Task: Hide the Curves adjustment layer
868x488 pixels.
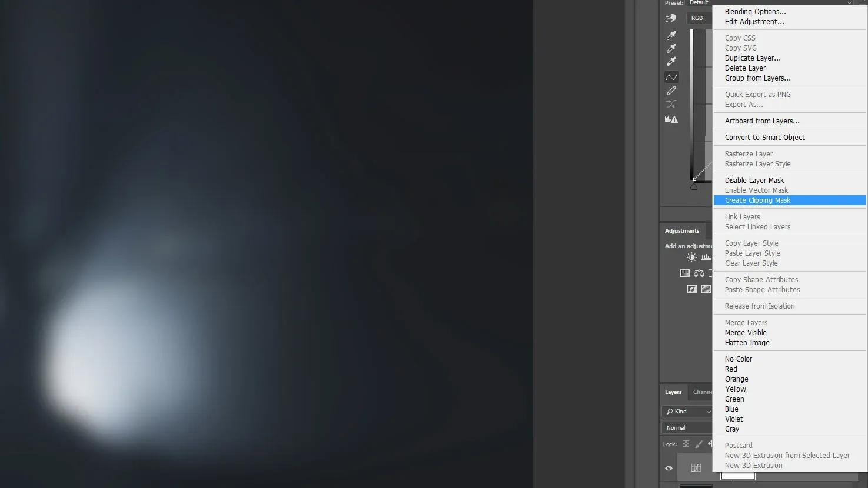Action: [669, 468]
